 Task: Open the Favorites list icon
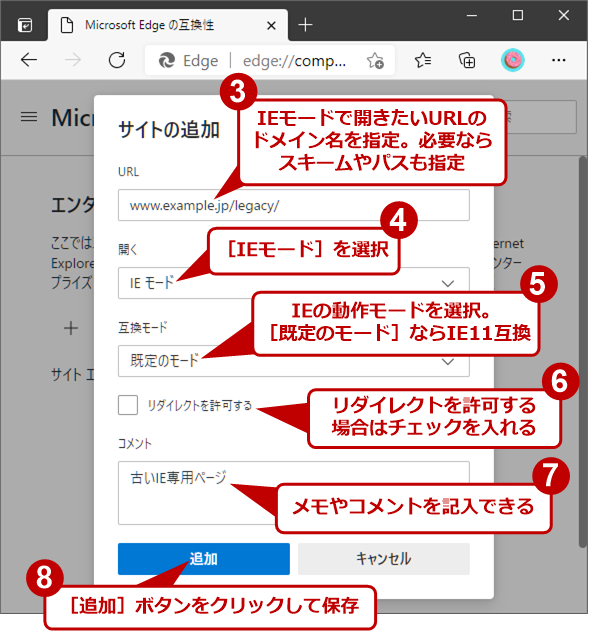point(423,60)
